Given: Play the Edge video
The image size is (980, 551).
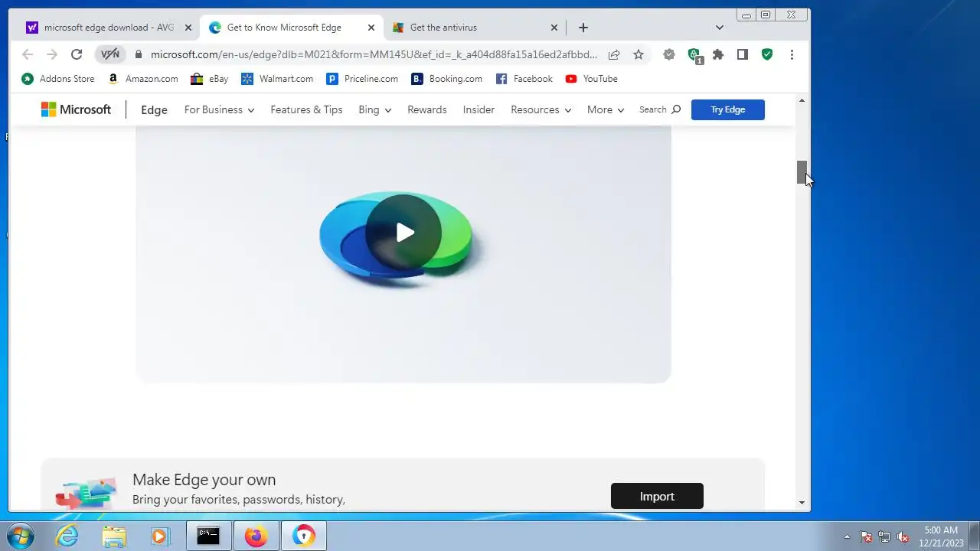Looking at the screenshot, I should click(403, 232).
